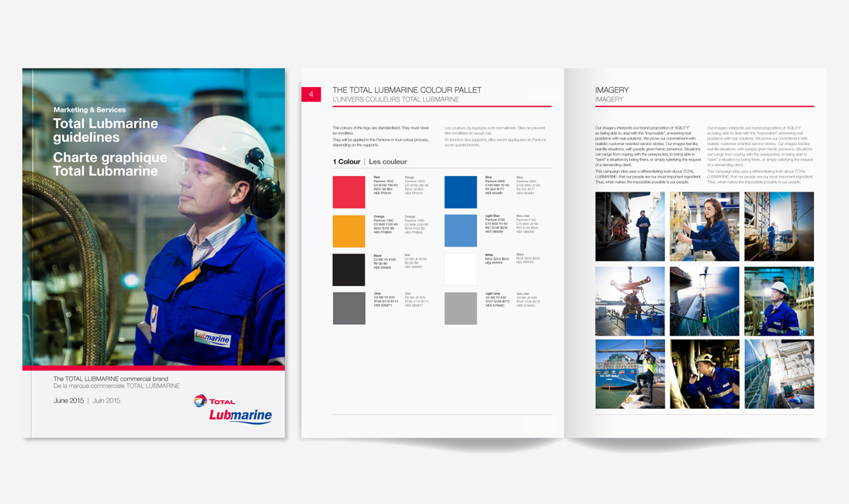Click "L'UNIVERS COULEURS TOTAL LUBMARINE" subheading
The height and width of the screenshot is (504, 849).
[395, 99]
